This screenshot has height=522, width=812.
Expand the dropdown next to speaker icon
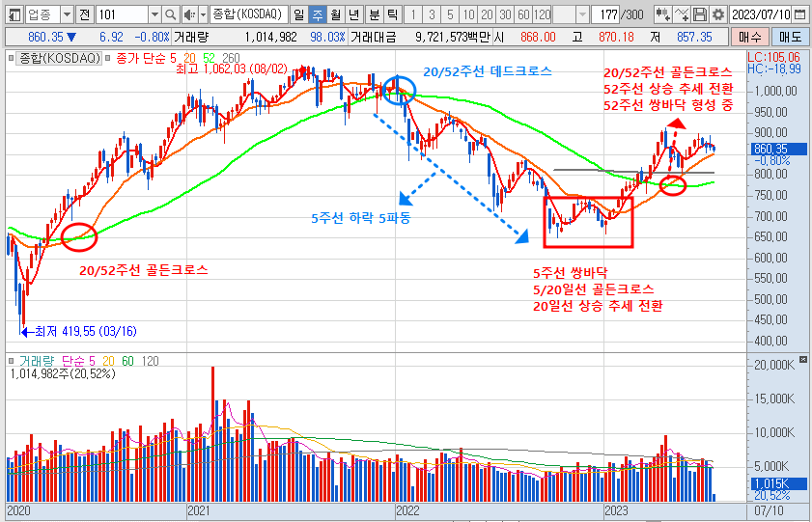click(203, 14)
